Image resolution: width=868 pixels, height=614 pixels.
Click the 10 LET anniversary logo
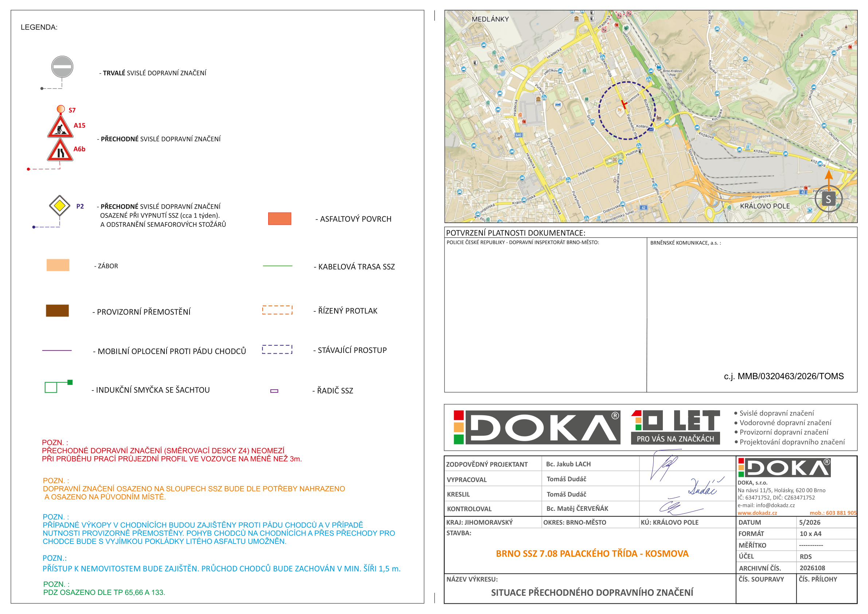(x=675, y=427)
